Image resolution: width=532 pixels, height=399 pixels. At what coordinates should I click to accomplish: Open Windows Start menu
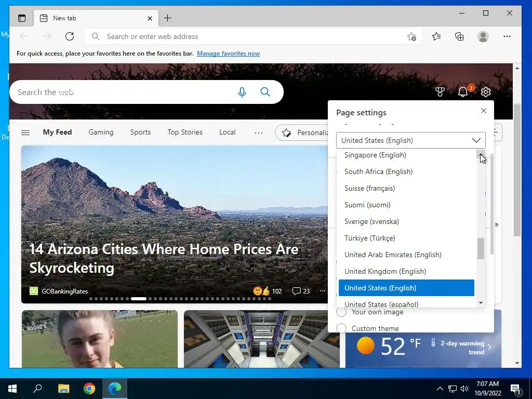click(12, 389)
